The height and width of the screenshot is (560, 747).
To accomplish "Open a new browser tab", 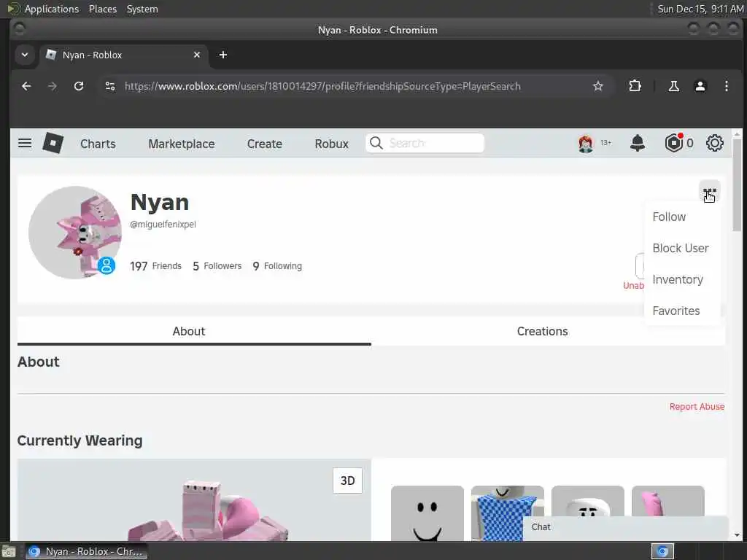I will pyautogui.click(x=223, y=55).
